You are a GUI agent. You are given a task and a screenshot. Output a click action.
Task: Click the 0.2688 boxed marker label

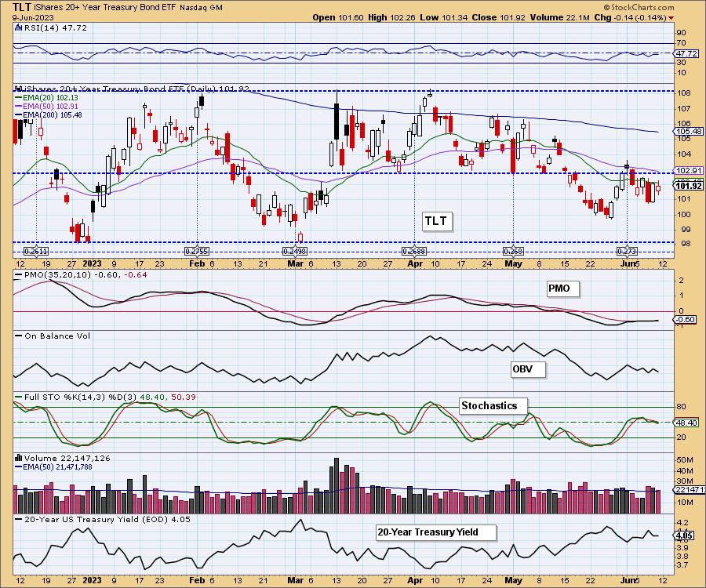[414, 252]
